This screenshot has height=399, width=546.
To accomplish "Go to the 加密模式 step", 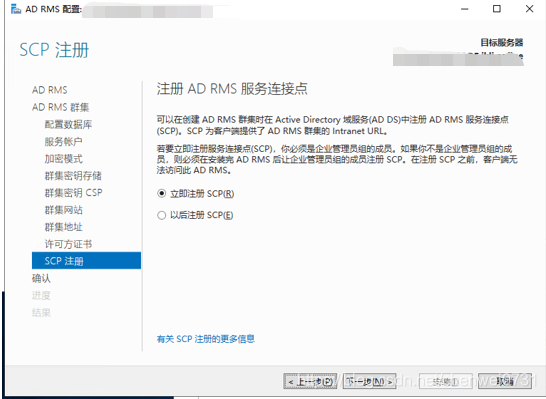I will (63, 158).
